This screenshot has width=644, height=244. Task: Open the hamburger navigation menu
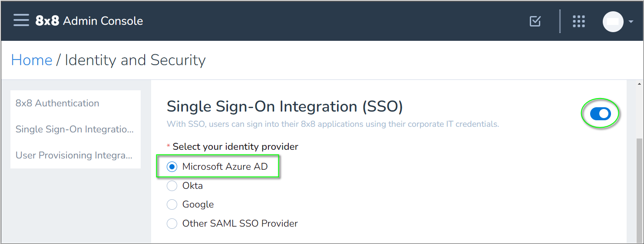(x=21, y=20)
